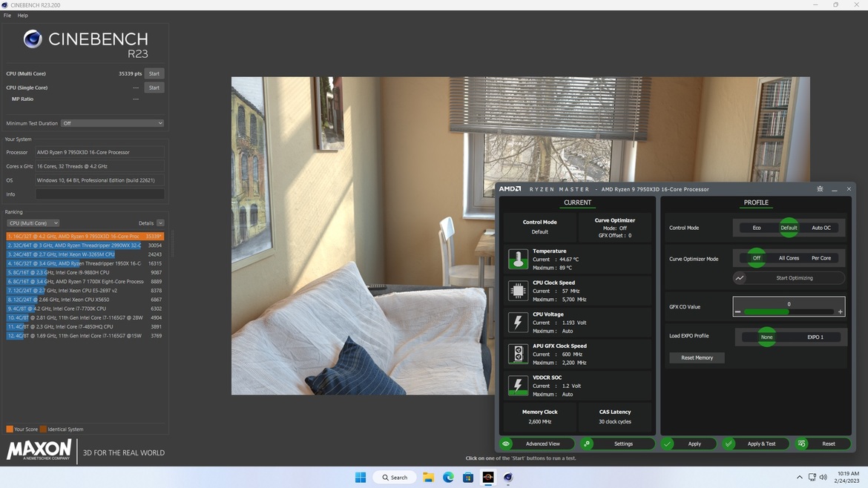This screenshot has width=868, height=488.
Task: Click the Start Optimizing button label
Action: click(795, 278)
